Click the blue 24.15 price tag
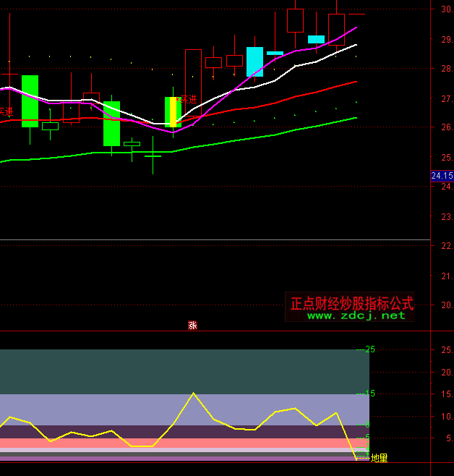Image resolution: width=454 pixels, height=476 pixels. click(x=442, y=176)
